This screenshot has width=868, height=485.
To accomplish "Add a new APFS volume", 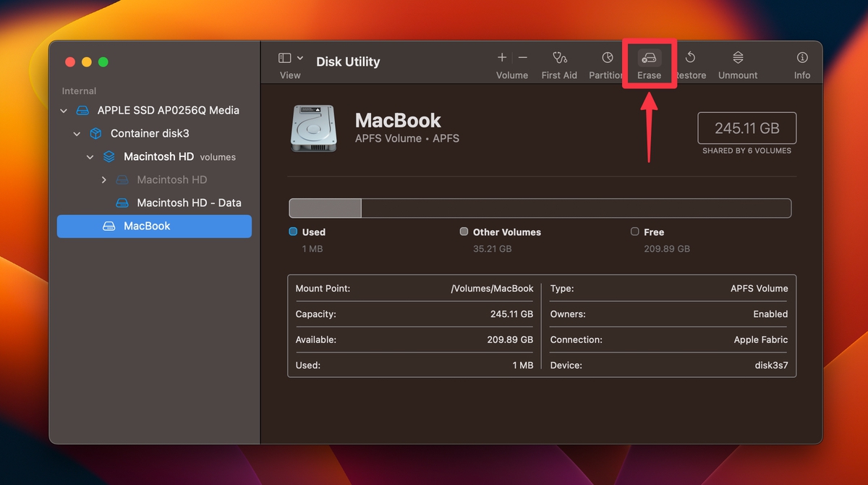I will click(x=501, y=56).
